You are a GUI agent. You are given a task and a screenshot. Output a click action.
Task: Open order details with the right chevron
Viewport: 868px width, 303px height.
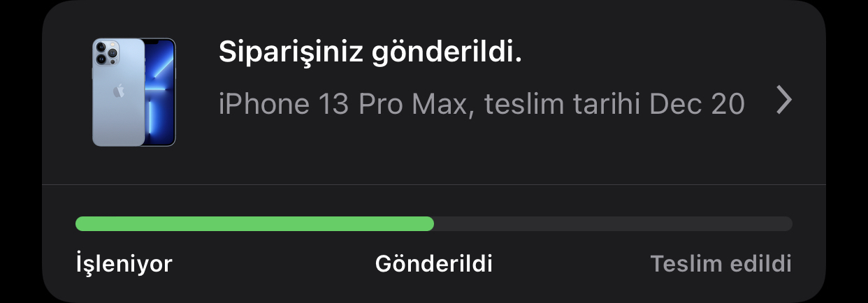(x=785, y=101)
